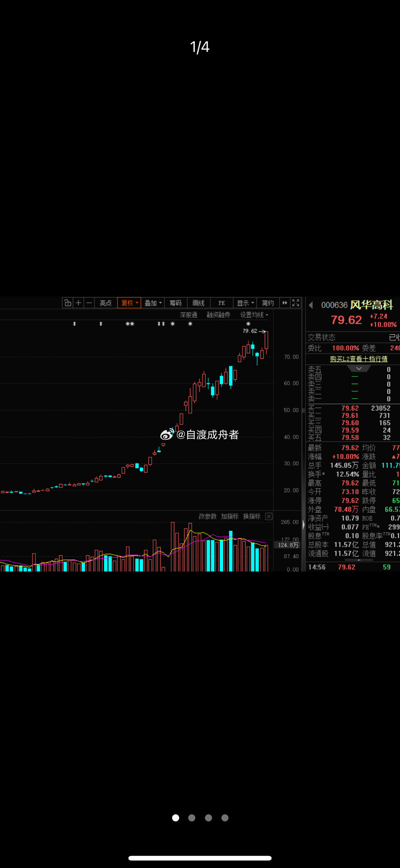Click the lock icon in chart toolbar
This screenshot has width=400, height=868.
pos(68,303)
